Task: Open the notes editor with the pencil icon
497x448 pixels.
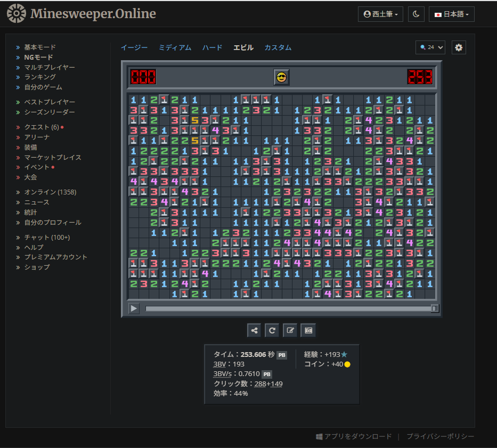Action: coord(290,330)
